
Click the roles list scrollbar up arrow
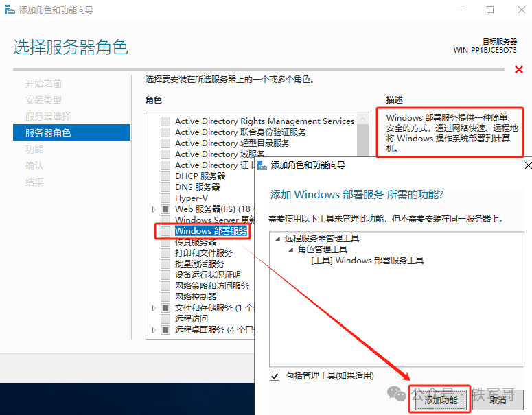click(362, 119)
